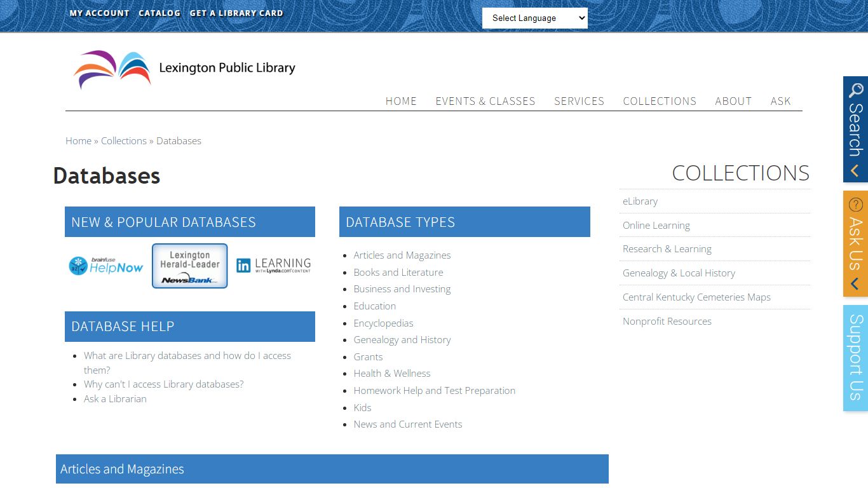Open the Research & Learning sidebar link
This screenshot has height=488, width=868.
[667, 249]
